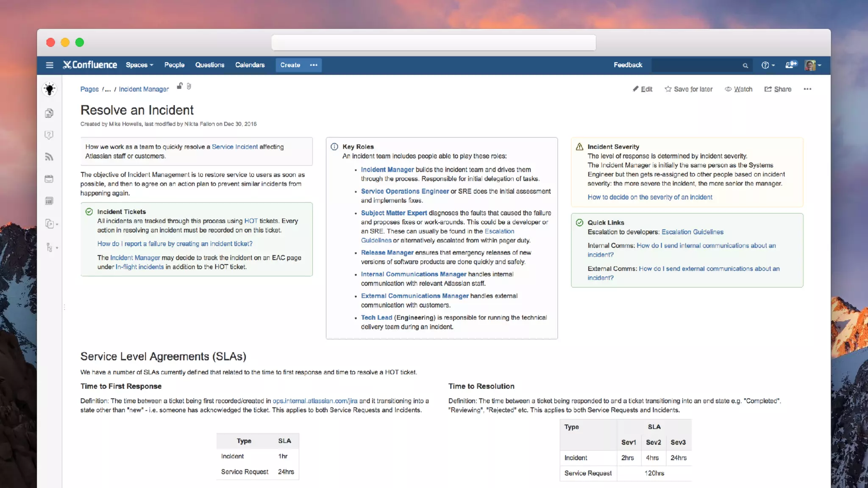Toggle Save for later star
Viewport: 868px width, 488px height.
coord(688,89)
